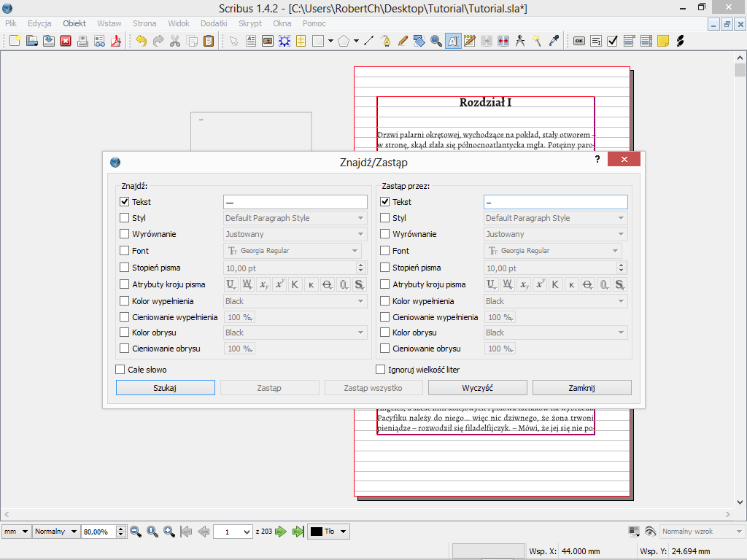Click the Undo arrow icon
The height and width of the screenshot is (560, 747).
coord(141,41)
